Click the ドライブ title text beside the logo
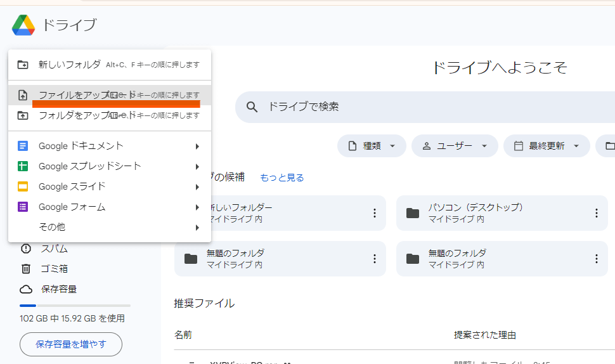Image resolution: width=615 pixels, height=364 pixels. point(69,25)
